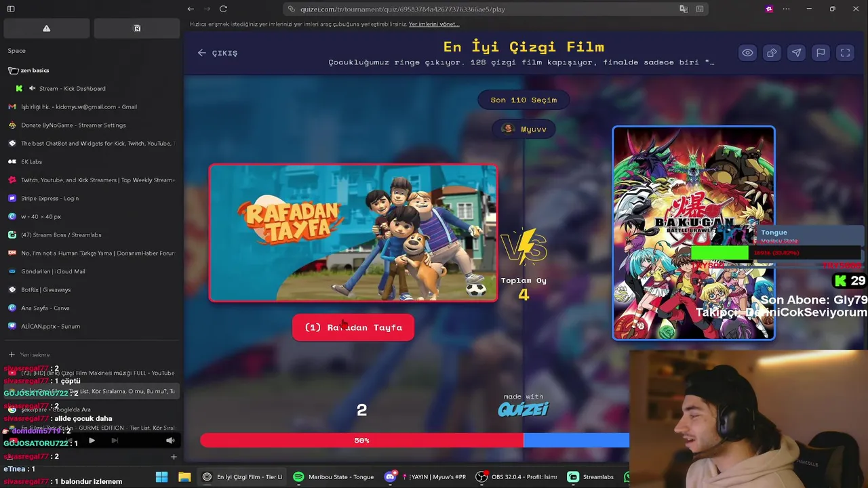Mute media with sidebar speaker icon
Viewport: 868px width, 488px height.
coord(170,441)
